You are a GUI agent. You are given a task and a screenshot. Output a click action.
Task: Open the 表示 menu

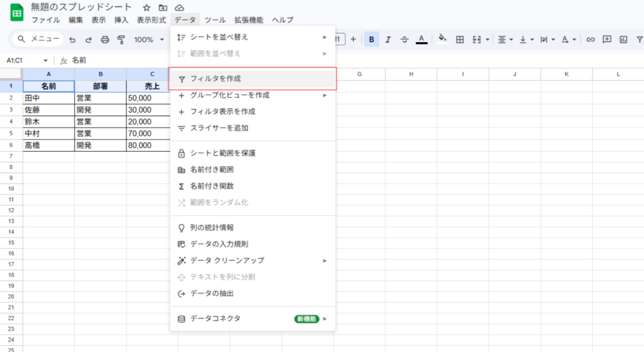click(x=99, y=20)
